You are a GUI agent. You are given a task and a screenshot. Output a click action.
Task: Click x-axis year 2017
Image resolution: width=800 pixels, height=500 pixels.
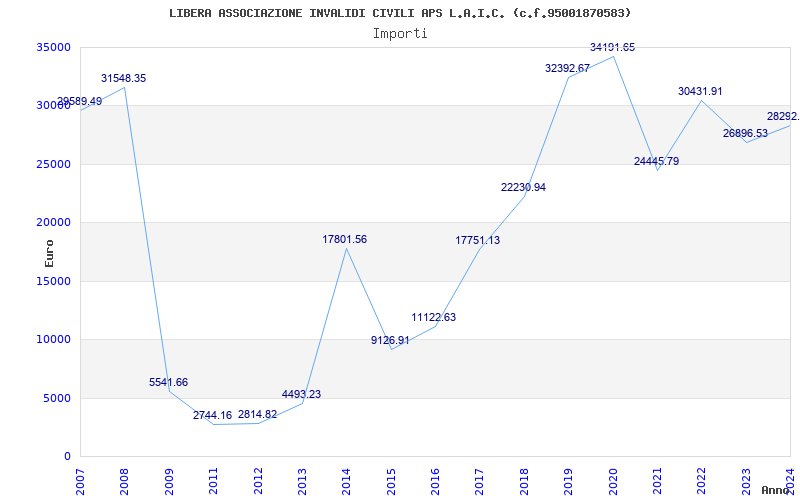click(480, 482)
